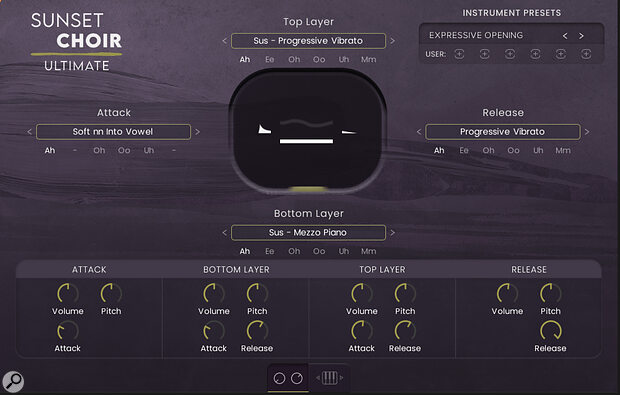The width and height of the screenshot is (620, 395).
Task: Save to second USER preset slot
Action: pyautogui.click(x=484, y=54)
